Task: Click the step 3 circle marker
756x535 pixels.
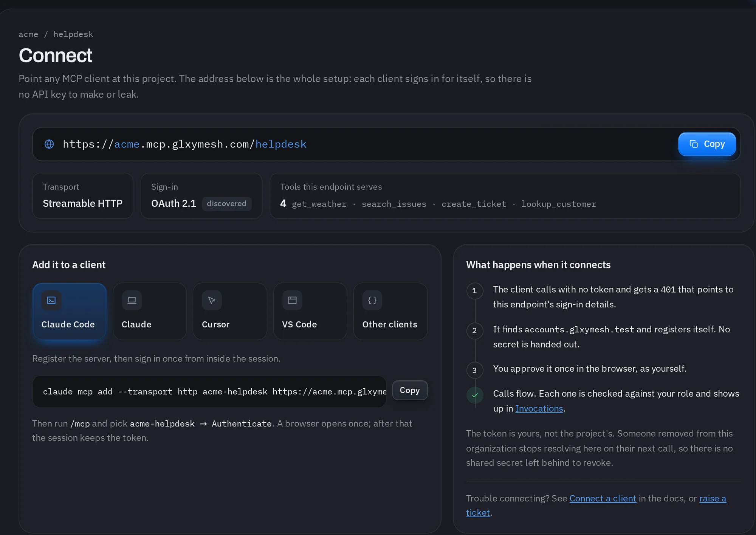Action: coord(475,370)
